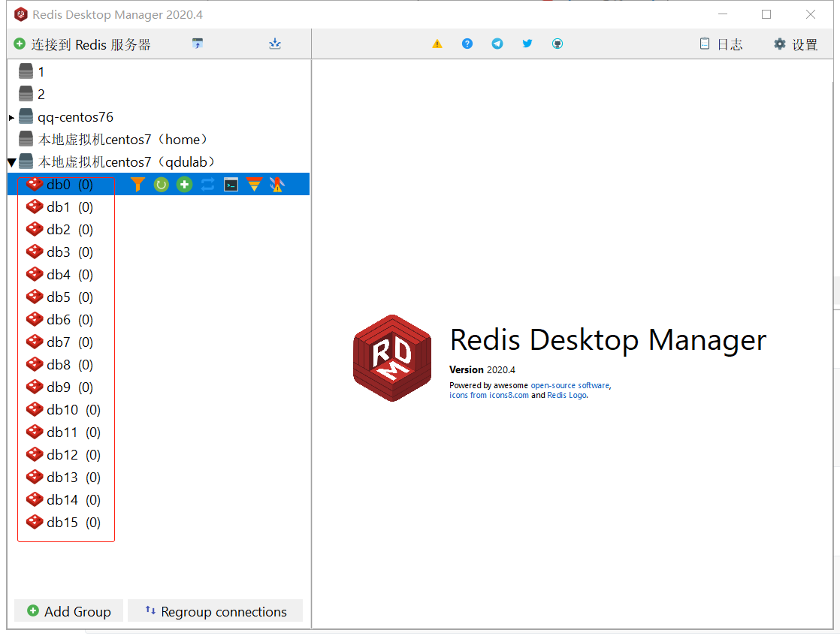Open the Redis Logo link

[567, 395]
